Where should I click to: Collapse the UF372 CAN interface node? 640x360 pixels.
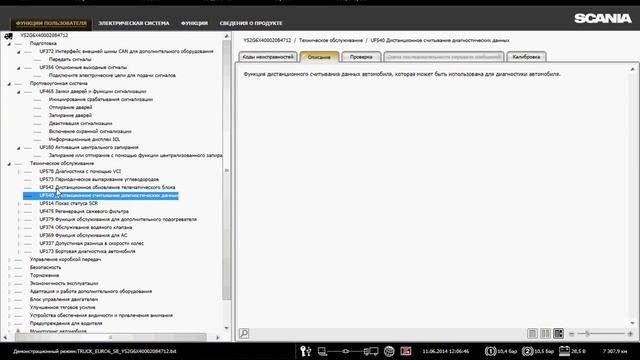click(x=19, y=52)
